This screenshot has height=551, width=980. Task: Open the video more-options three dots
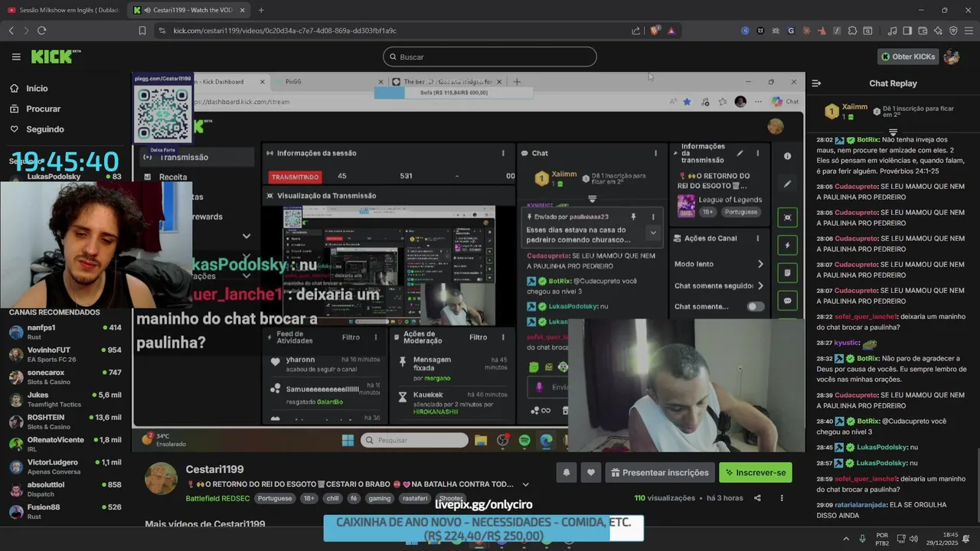[x=782, y=498]
